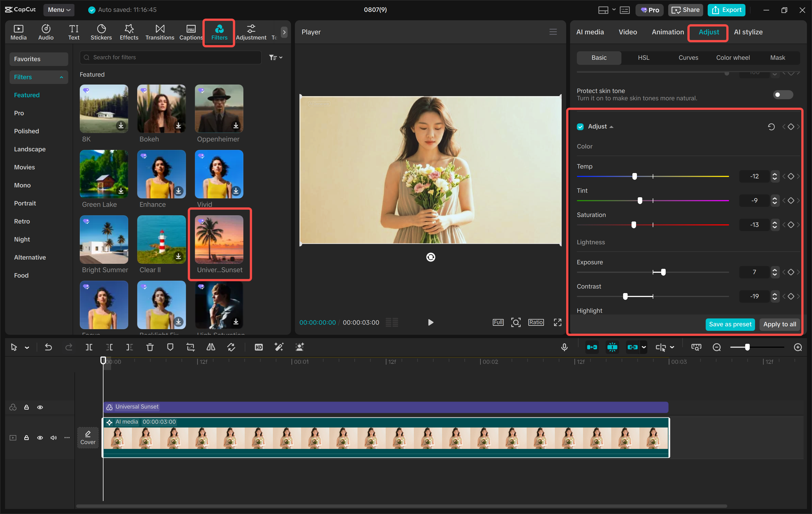Click Save as preset
The width and height of the screenshot is (812, 514).
730,324
